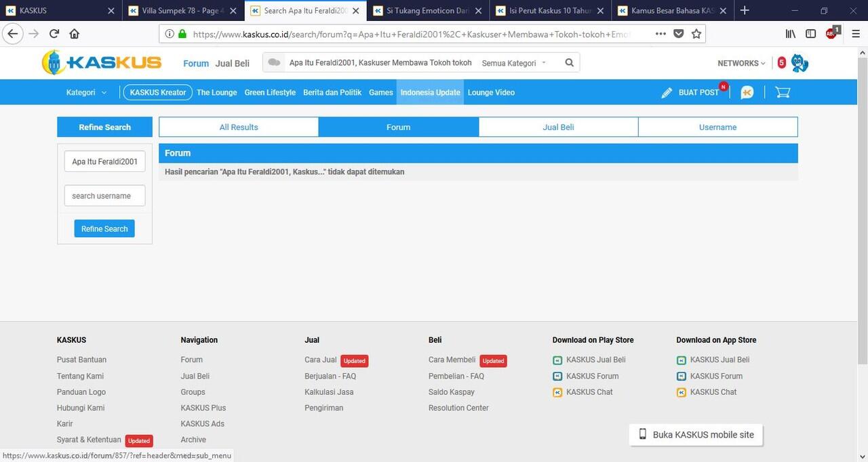Click App Store KASKUS Chat icon
The height and width of the screenshot is (462, 868).
(x=682, y=392)
